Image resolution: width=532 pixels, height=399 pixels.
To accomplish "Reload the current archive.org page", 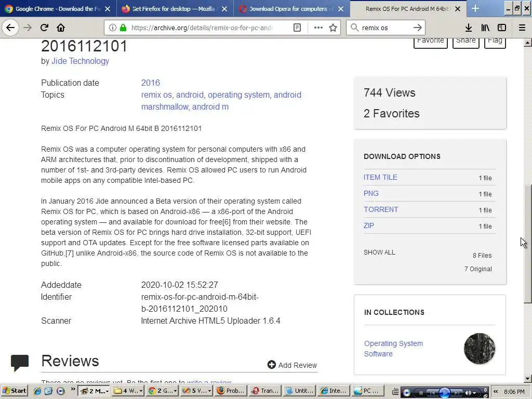I will (x=44, y=28).
